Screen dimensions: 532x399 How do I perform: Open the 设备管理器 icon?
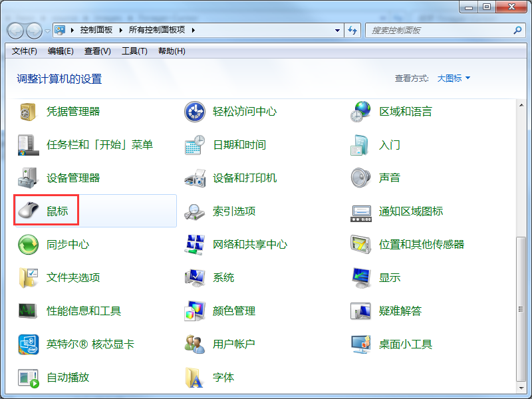28,178
